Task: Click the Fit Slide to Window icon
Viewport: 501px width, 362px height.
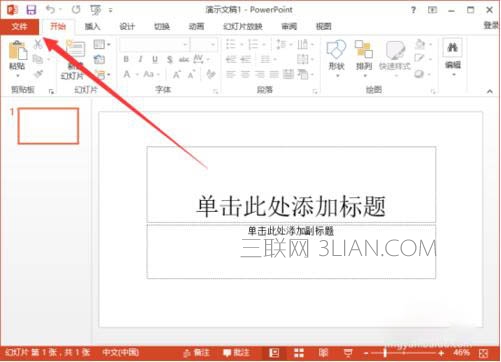Action: 484,353
